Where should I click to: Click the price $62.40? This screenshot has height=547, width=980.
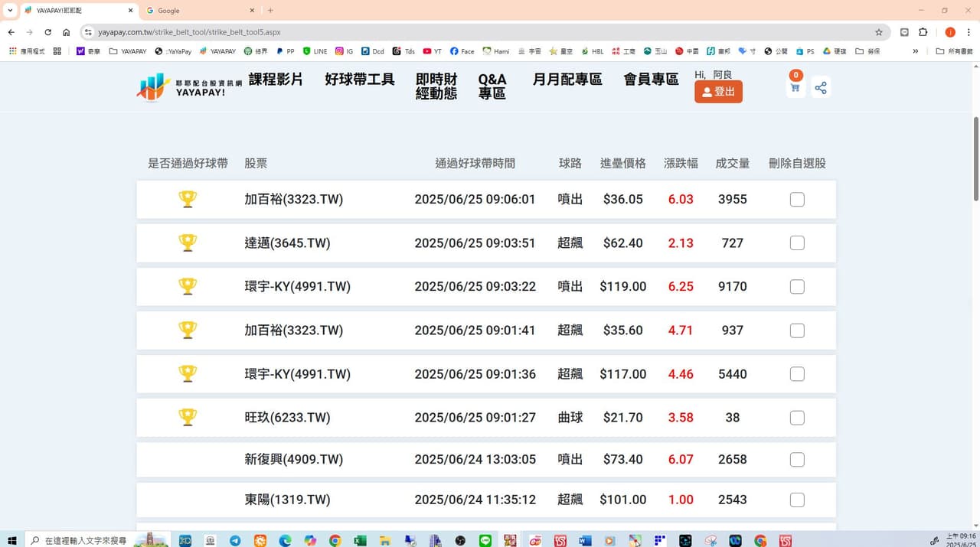pyautogui.click(x=623, y=243)
